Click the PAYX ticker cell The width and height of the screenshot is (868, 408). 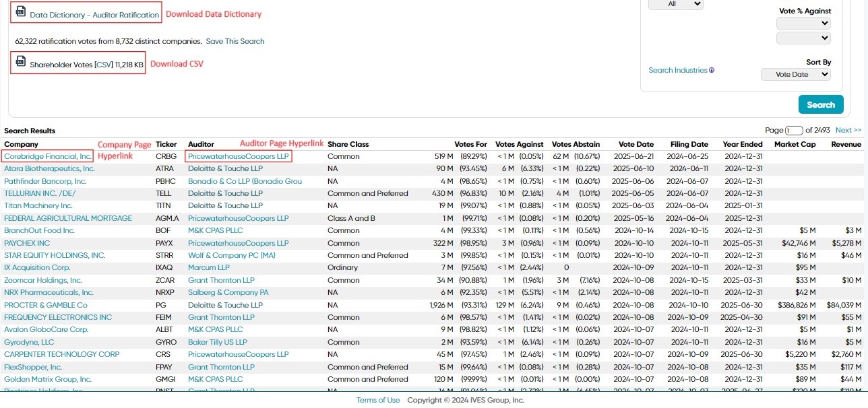[164, 243]
